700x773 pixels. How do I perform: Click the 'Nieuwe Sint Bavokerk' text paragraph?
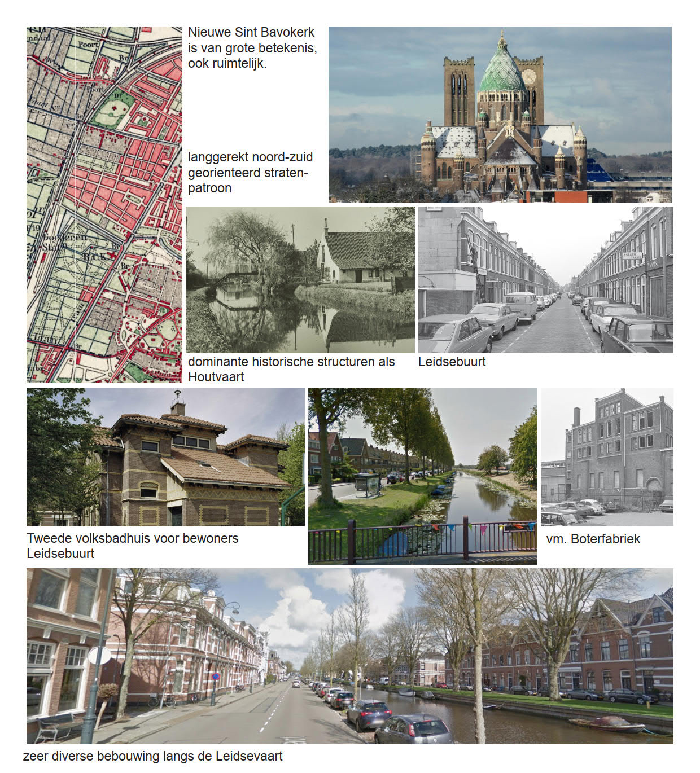point(252,48)
